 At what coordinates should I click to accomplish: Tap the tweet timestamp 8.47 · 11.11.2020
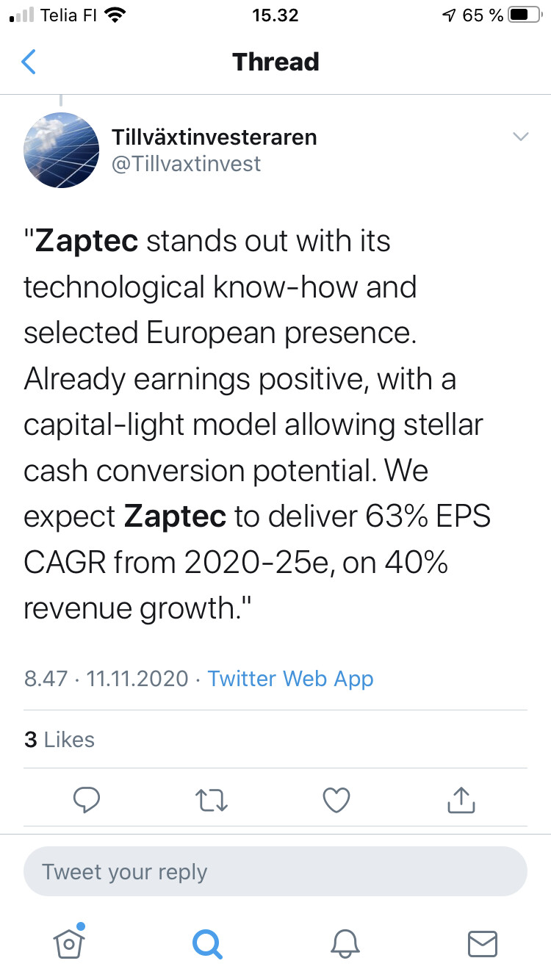(107, 678)
